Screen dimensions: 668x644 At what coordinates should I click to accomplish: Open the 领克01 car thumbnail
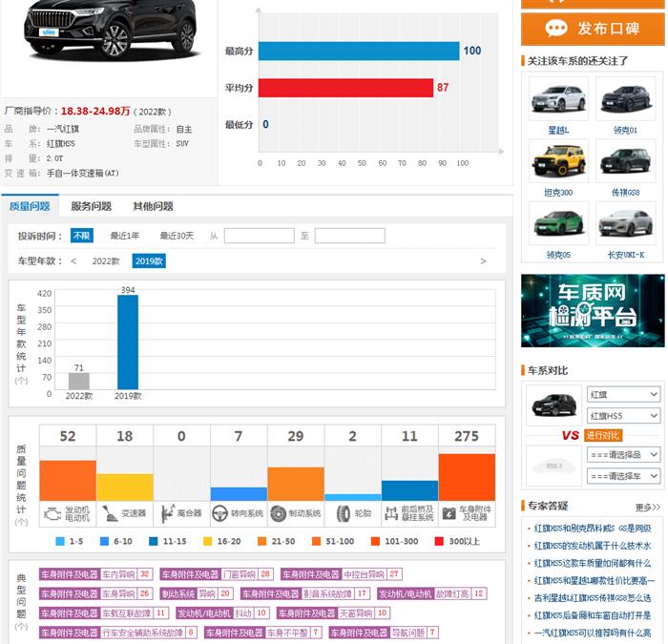point(625,99)
